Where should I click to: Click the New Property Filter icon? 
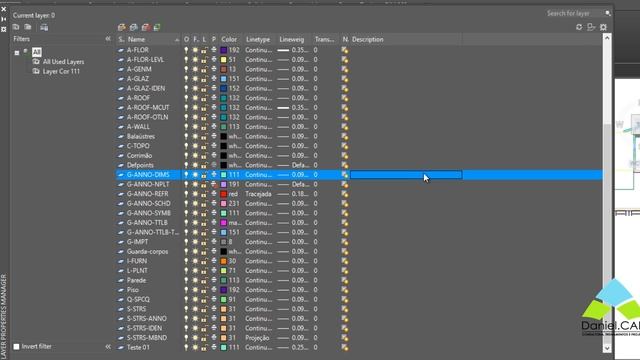click(x=16, y=27)
